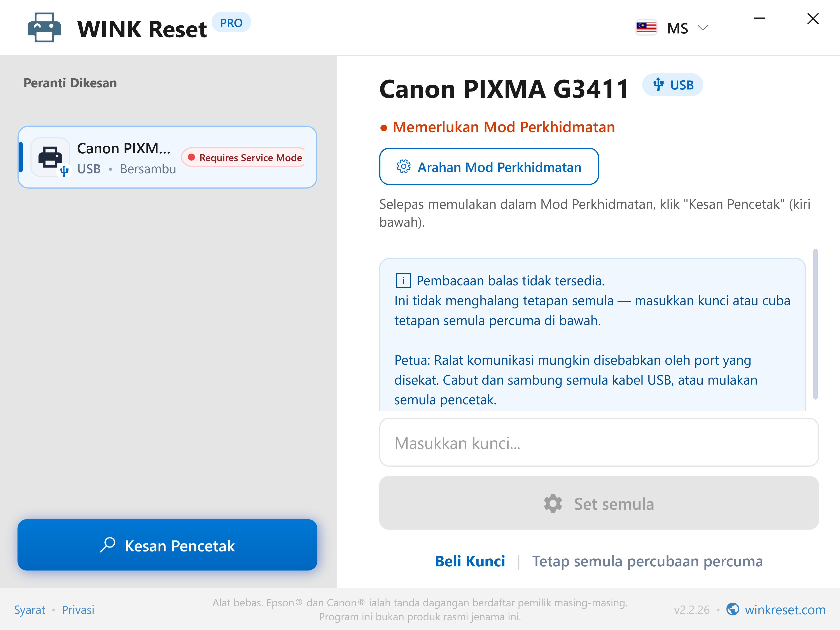Click the message panel scrollbar
The height and width of the screenshot is (630, 840).
pyautogui.click(x=815, y=324)
